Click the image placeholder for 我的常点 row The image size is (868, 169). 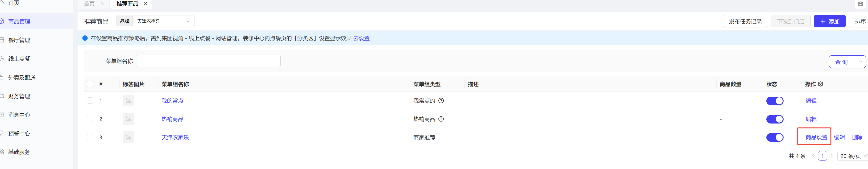point(128,101)
